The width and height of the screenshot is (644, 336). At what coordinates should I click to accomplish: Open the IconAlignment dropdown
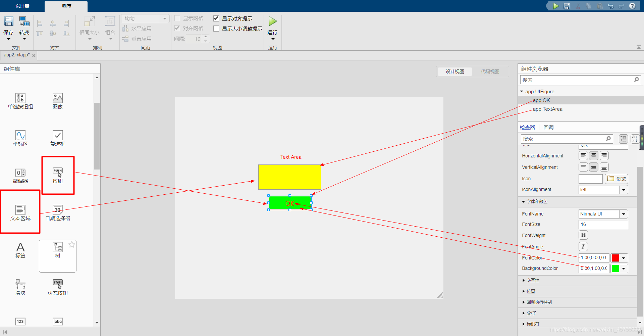tap(624, 190)
